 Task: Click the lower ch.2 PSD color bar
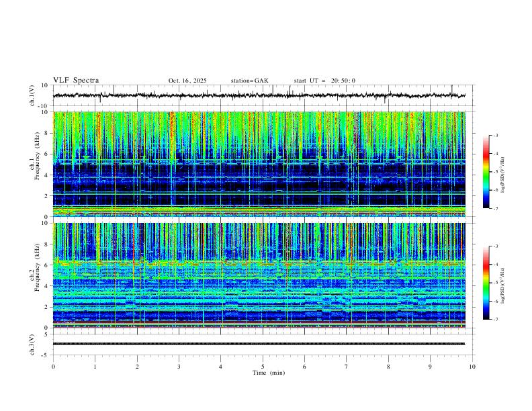coord(486,283)
